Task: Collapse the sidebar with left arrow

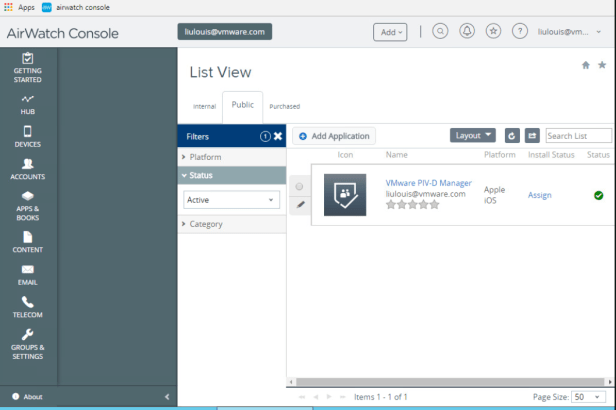Action: tap(167, 397)
